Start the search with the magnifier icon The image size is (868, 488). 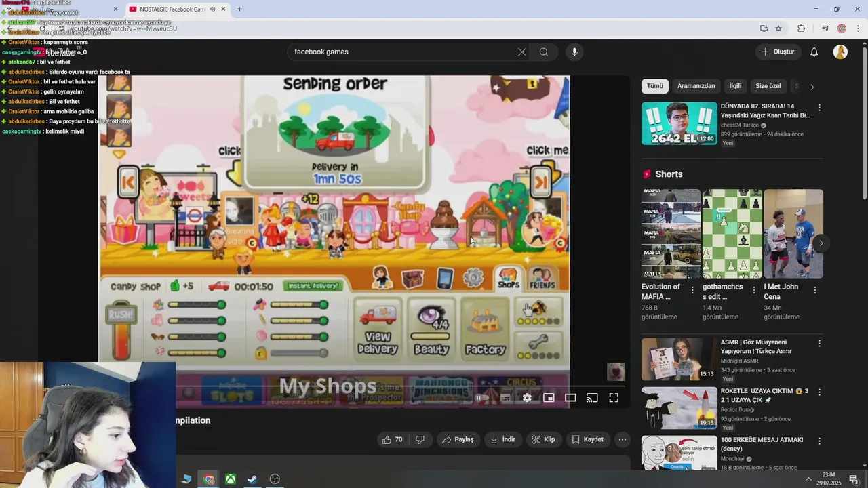544,52
